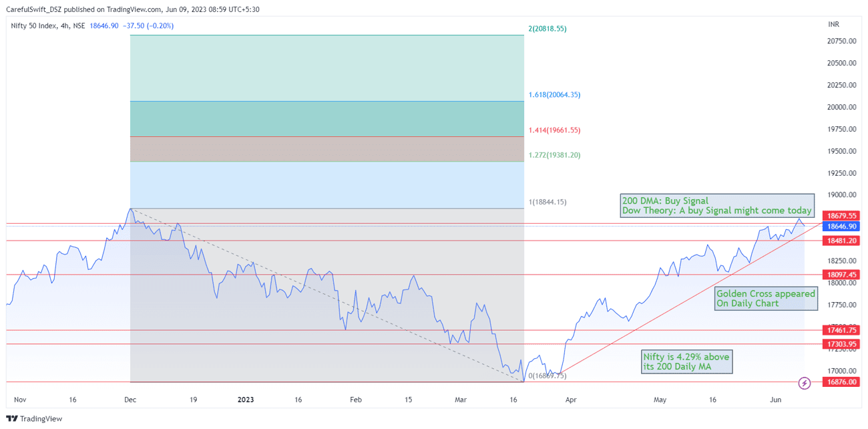
Task: Click the red 17303.95 price label
Action: tap(842, 344)
